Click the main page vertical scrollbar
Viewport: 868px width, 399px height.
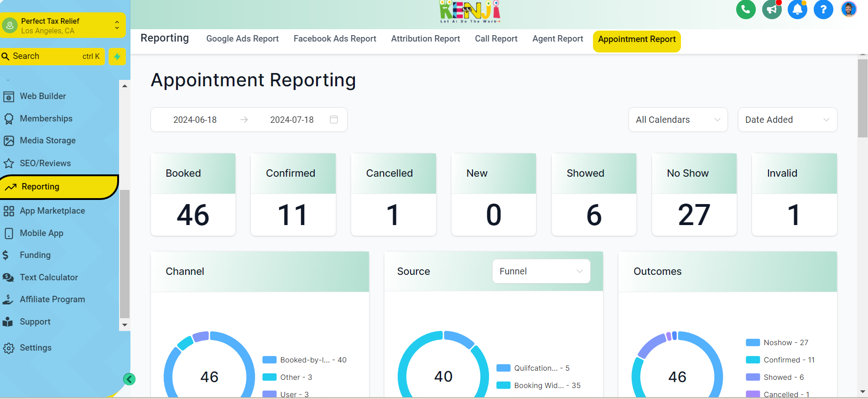coord(863,98)
